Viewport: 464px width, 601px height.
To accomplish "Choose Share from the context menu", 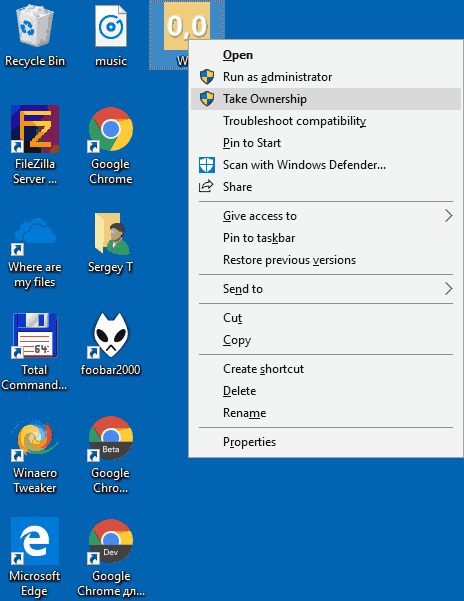I will click(x=326, y=187).
